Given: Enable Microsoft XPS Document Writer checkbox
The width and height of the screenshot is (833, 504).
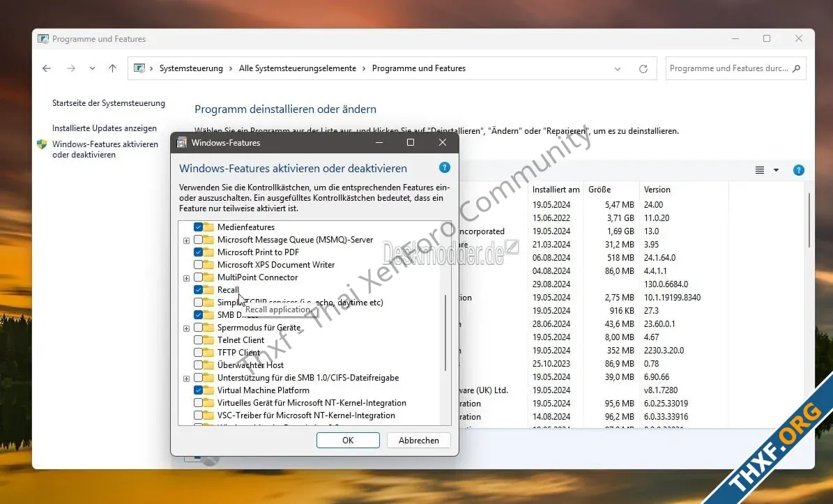Looking at the screenshot, I should click(x=198, y=264).
